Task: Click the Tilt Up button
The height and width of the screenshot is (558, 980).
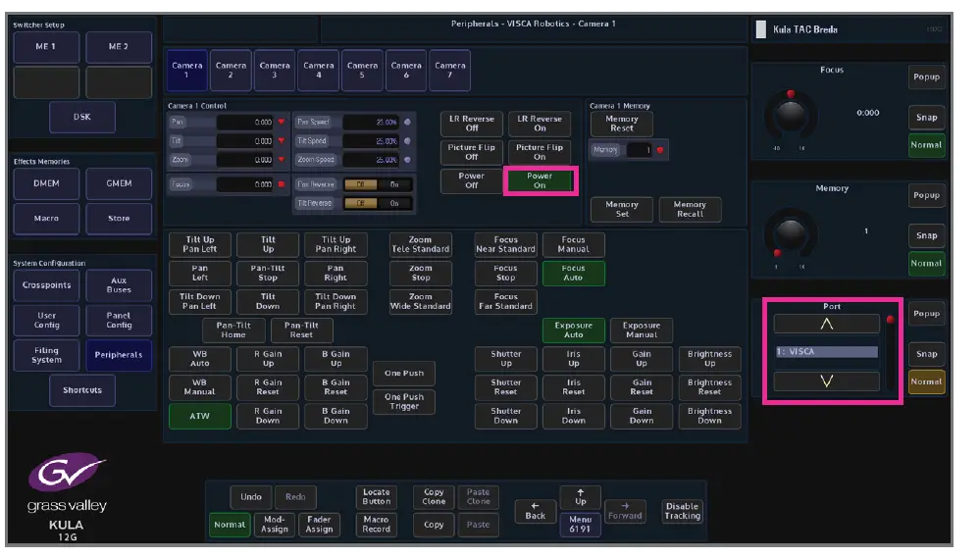Action: click(268, 244)
